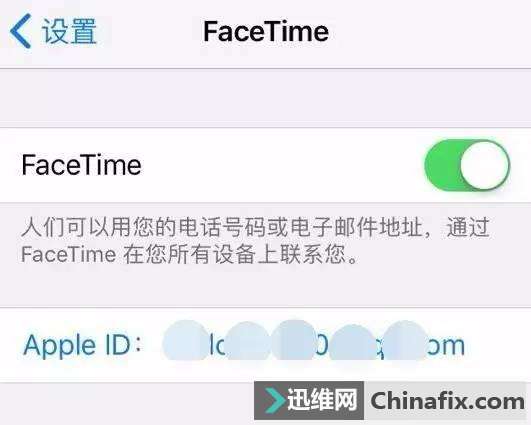Click the first blurred circle over the Apple ID
This screenshot has height=425, width=531.
click(x=186, y=341)
